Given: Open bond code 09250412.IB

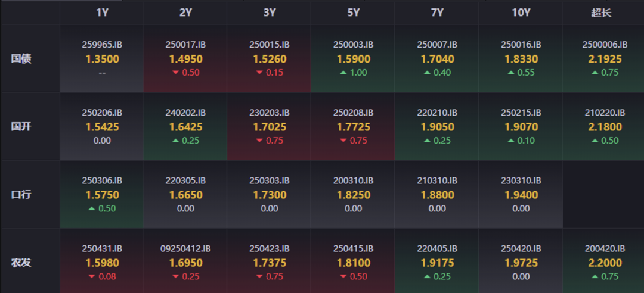Looking at the screenshot, I should (185, 248).
